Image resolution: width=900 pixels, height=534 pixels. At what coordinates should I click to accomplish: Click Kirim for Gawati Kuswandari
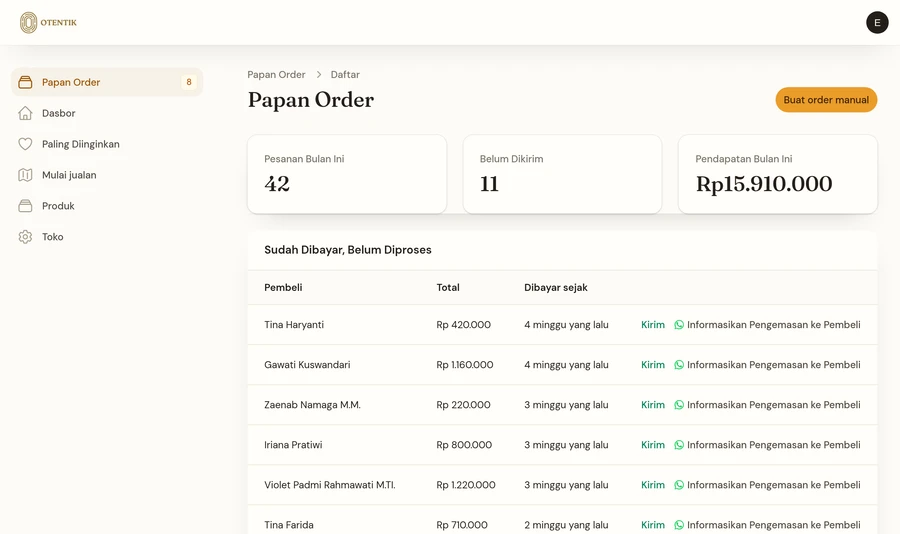pyautogui.click(x=653, y=365)
